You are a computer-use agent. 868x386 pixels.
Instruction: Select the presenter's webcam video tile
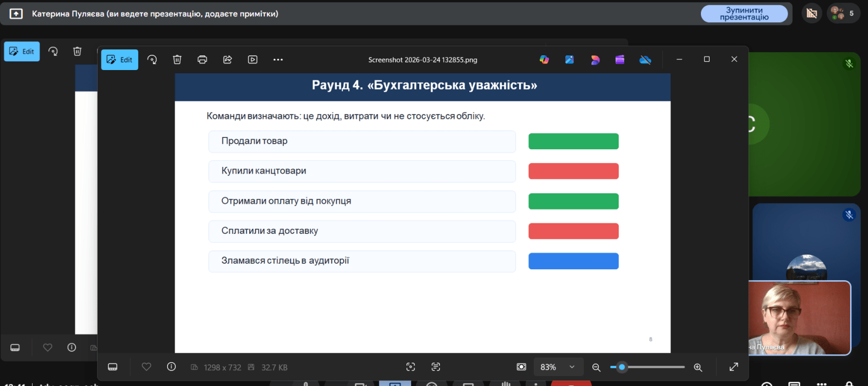pos(799,318)
